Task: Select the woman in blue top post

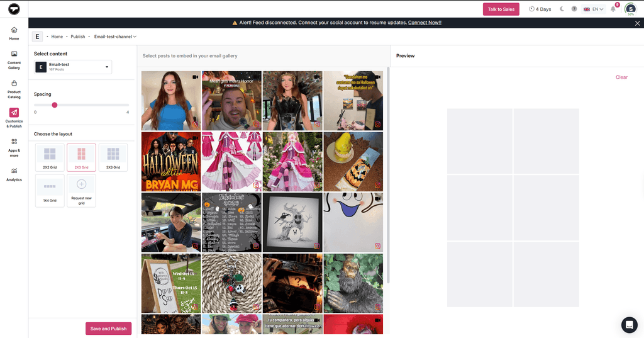Action: (x=171, y=101)
